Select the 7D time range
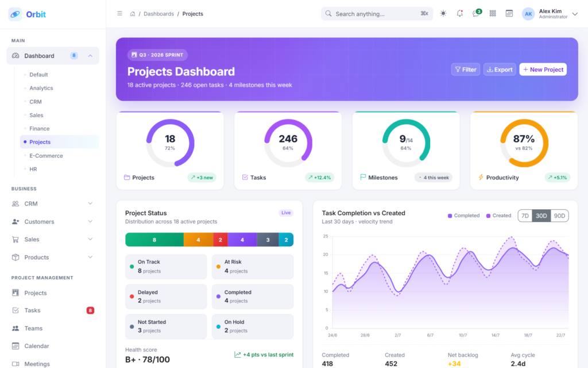 525,216
